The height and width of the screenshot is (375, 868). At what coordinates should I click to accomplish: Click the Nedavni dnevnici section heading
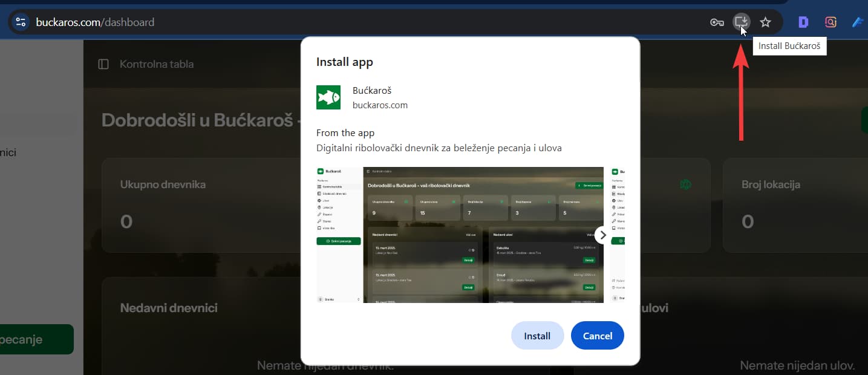[169, 308]
